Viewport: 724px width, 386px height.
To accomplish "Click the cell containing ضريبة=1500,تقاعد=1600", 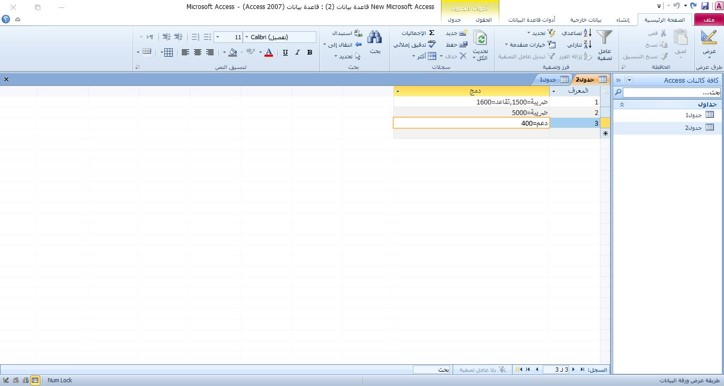I will [471, 102].
